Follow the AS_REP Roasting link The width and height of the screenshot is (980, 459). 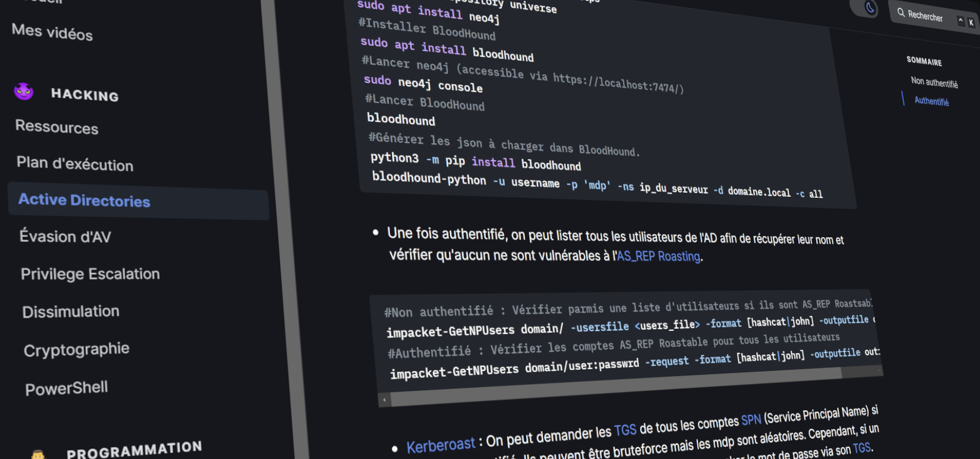(658, 256)
